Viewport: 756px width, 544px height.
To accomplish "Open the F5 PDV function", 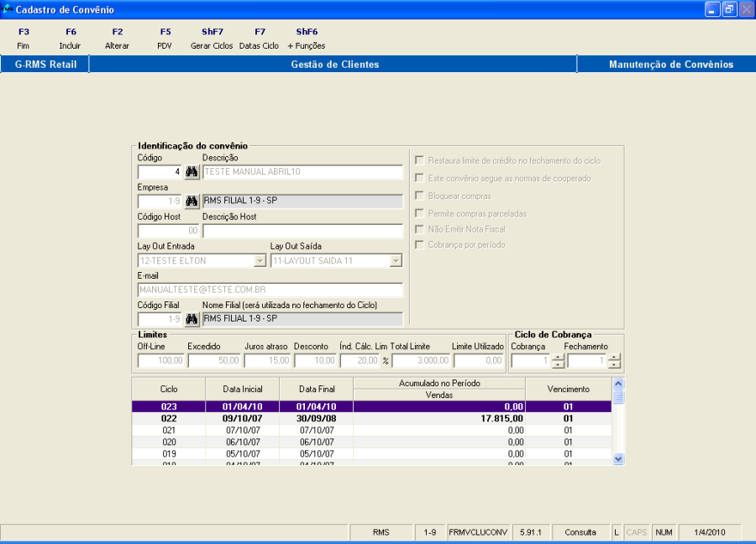I will [165, 39].
